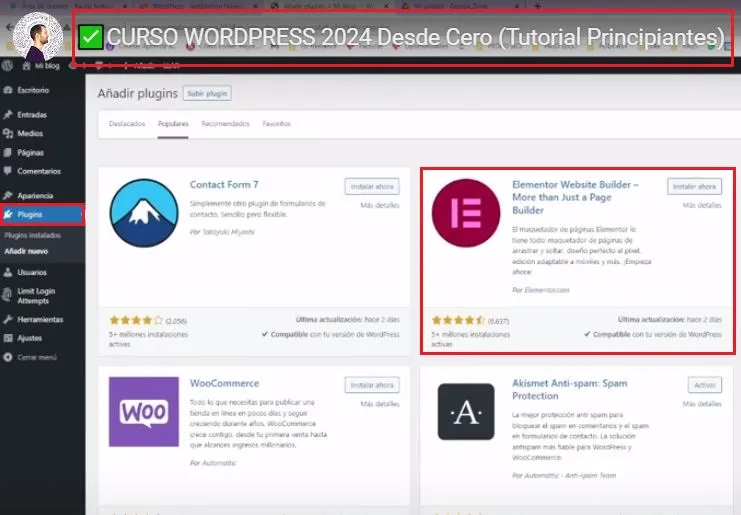The image size is (741, 515).
Task: Click the Cerrar menú arrow icon
Action: tap(8, 357)
